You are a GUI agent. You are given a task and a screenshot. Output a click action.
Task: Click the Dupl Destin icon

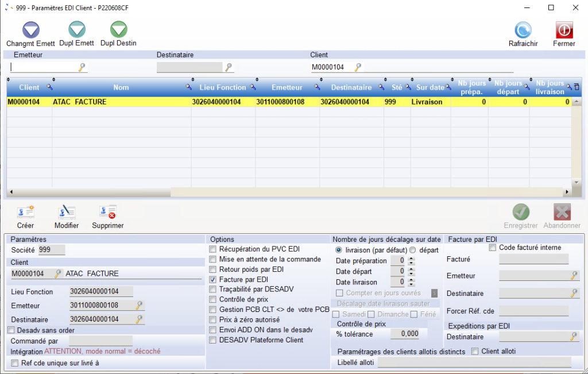coord(118,30)
